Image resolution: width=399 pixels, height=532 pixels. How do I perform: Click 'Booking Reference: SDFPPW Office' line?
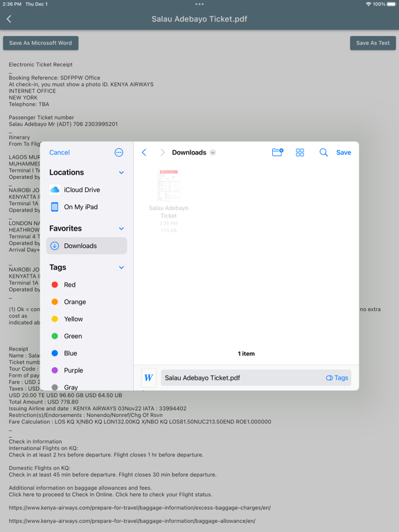(x=54, y=78)
